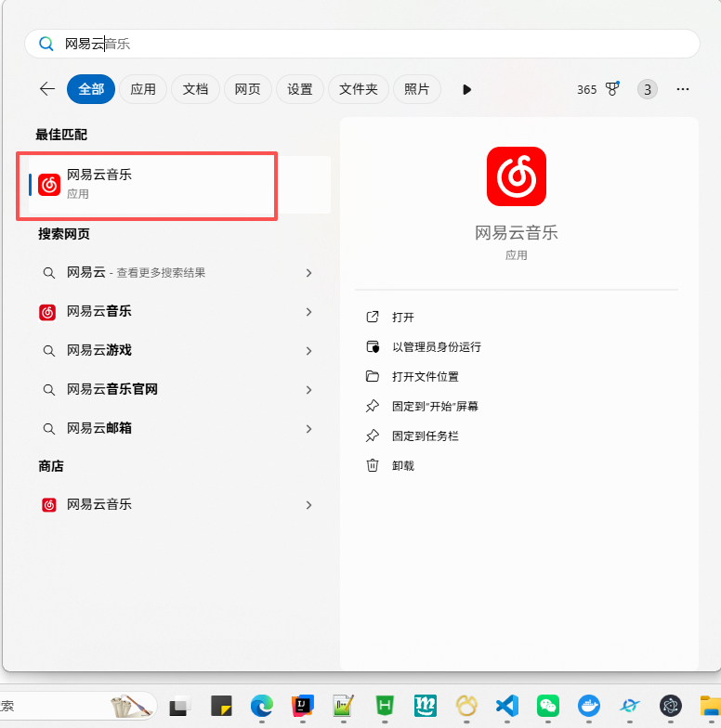Image resolution: width=721 pixels, height=728 pixels.
Task: Open the three-dot more options menu
Action: point(683,89)
